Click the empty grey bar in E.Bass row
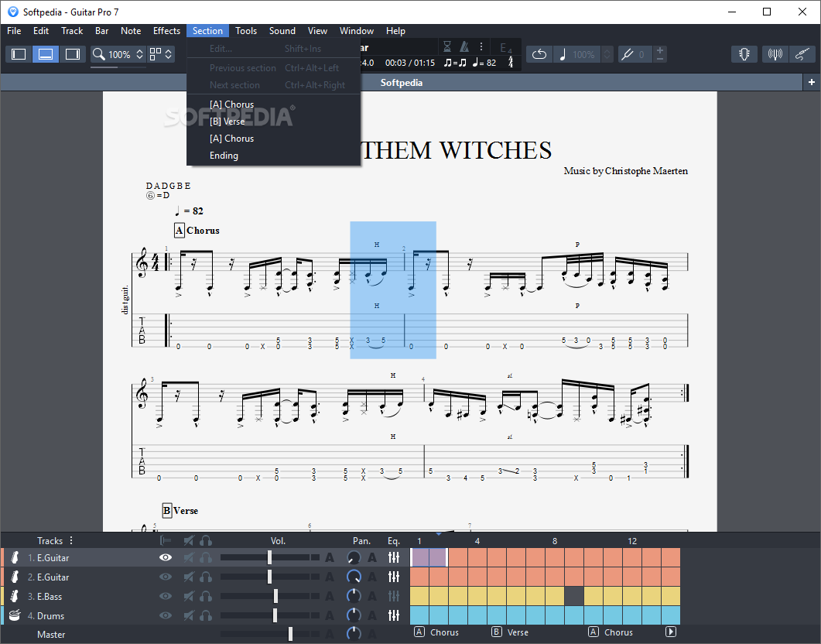 (x=574, y=596)
